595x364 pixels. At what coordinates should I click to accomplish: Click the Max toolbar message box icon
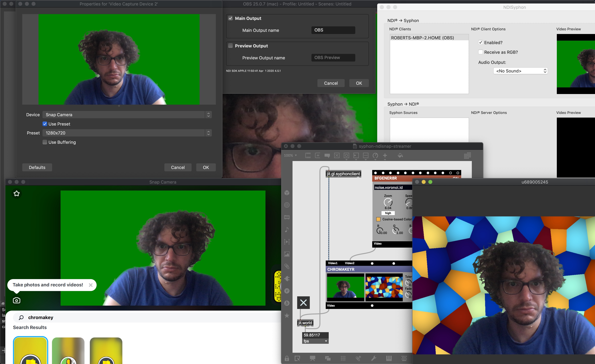[x=318, y=156]
